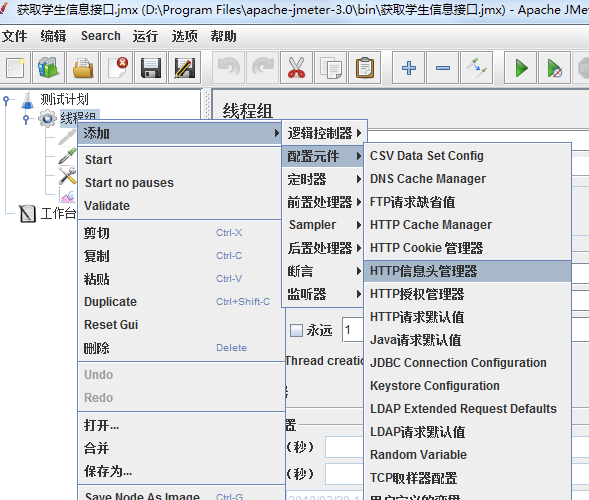
Task: Click the Collapse All minus icon
Action: tap(443, 68)
